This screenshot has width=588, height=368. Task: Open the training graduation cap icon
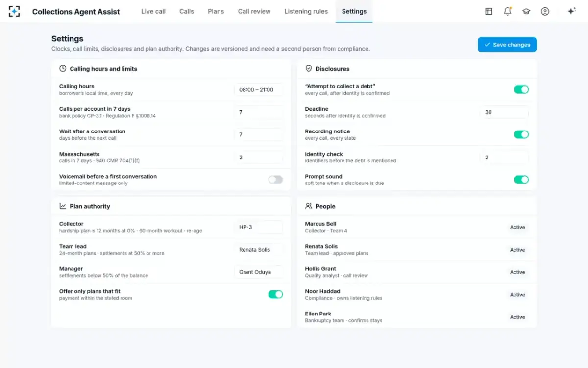pyautogui.click(x=526, y=11)
